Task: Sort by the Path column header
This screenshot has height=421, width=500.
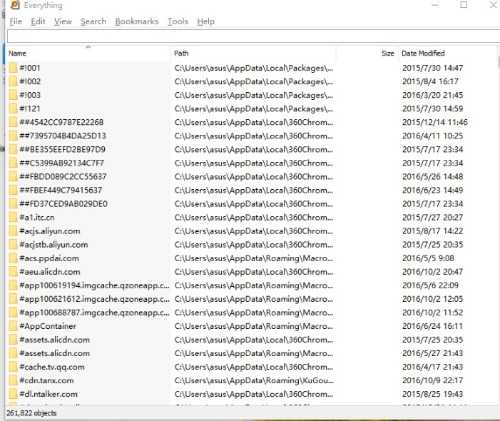Action: [253, 53]
